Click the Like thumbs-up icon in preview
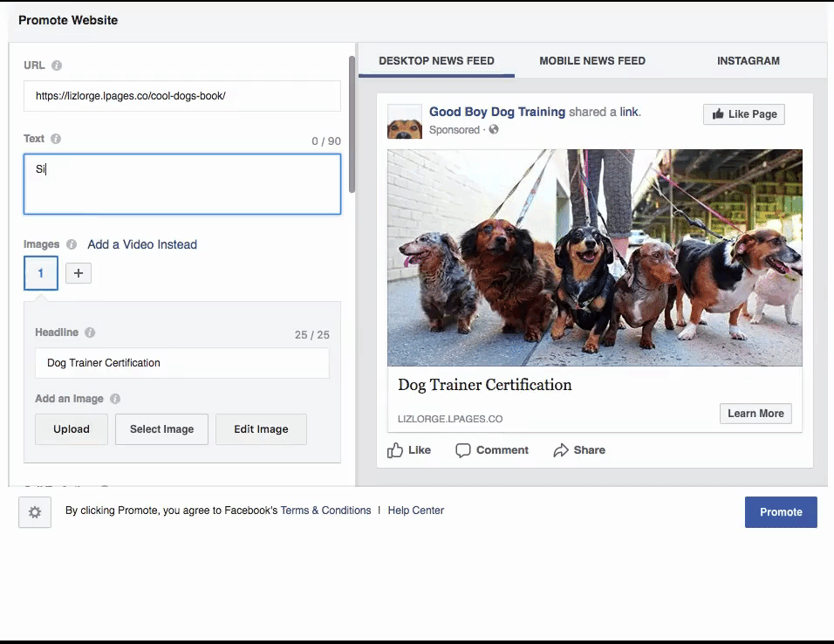 click(394, 450)
